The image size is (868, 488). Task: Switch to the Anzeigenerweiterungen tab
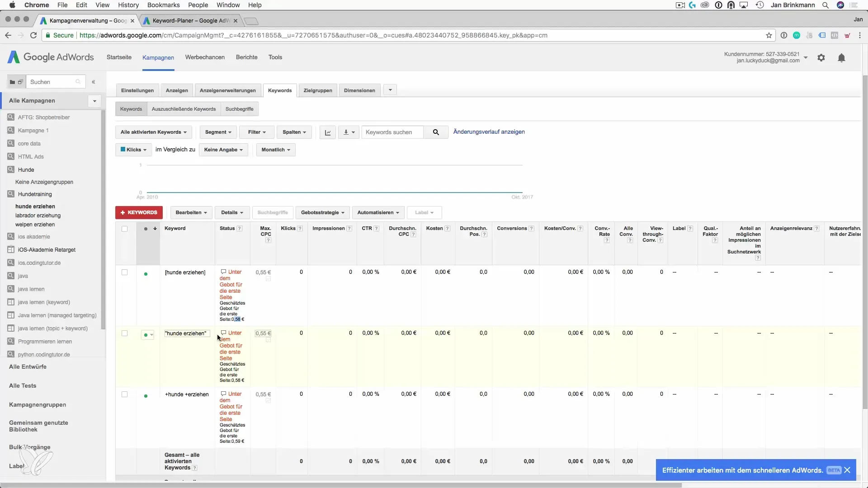coord(228,90)
